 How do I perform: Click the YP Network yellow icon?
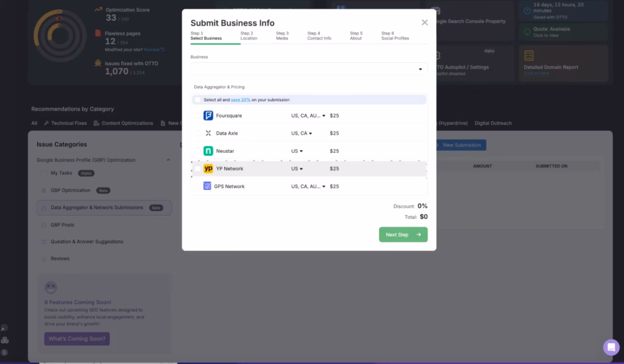click(208, 168)
